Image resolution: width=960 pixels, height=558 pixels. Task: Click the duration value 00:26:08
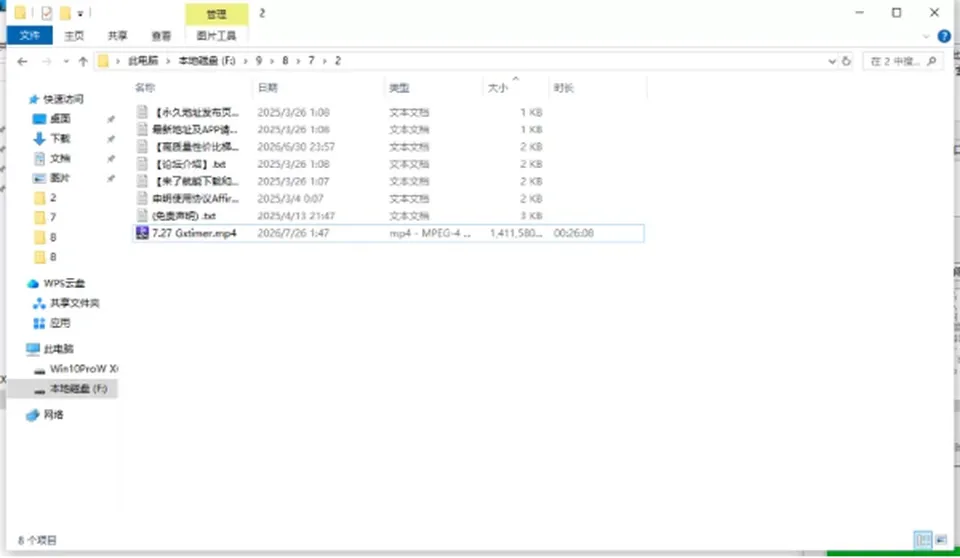(574, 233)
